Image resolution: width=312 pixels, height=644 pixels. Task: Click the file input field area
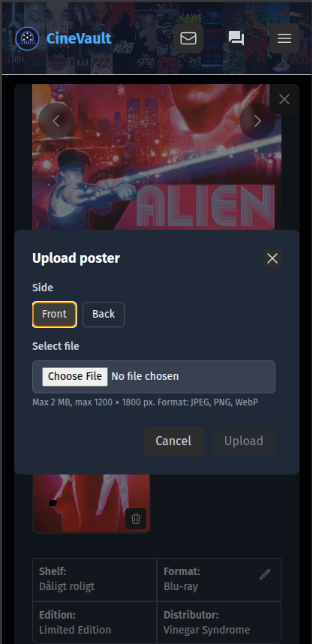[x=154, y=377]
